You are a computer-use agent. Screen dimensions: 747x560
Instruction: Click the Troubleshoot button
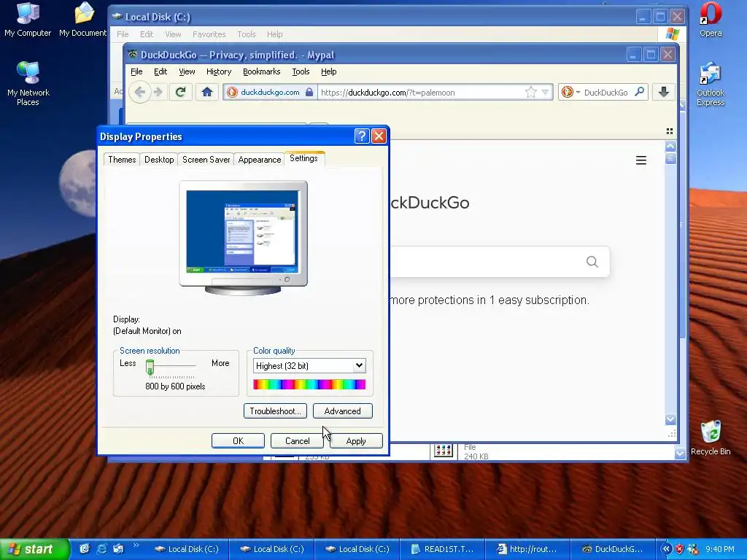pos(275,411)
